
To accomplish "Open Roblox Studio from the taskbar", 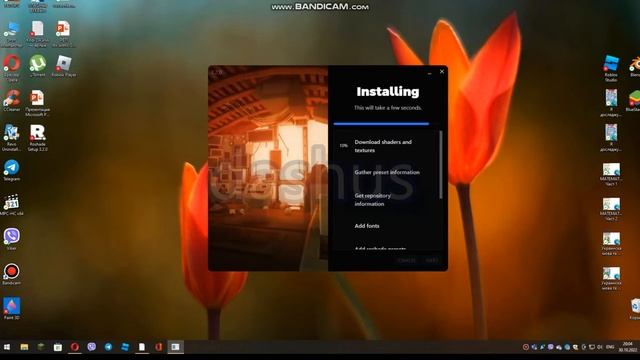I will click(x=125, y=347).
